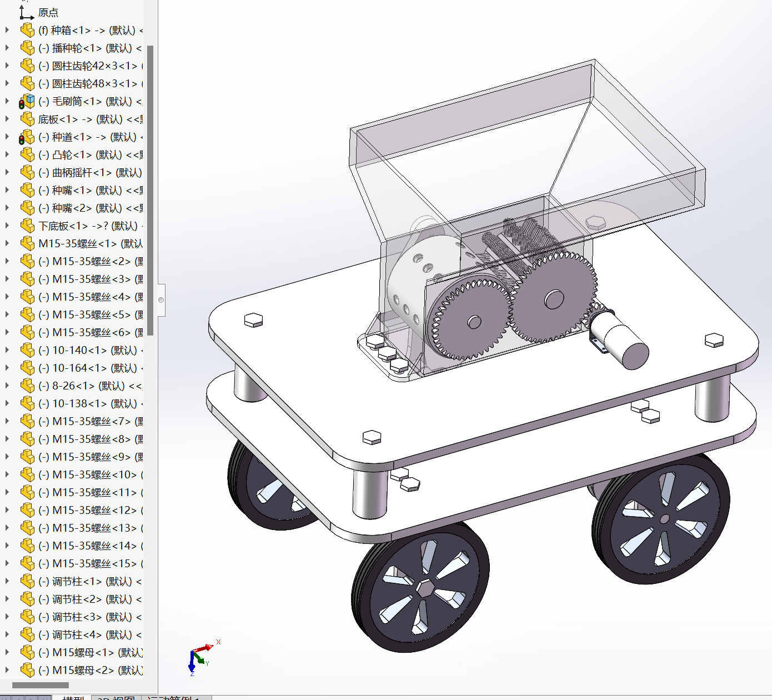
Task: Click the feature tree horizontal scrollbar thumb
Action: pyautogui.click(x=41, y=685)
